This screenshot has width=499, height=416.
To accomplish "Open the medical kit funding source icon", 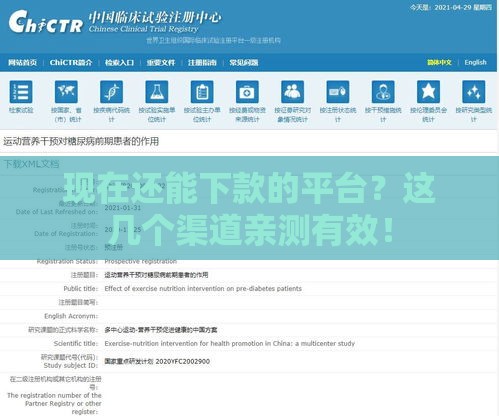I will click(247, 92).
